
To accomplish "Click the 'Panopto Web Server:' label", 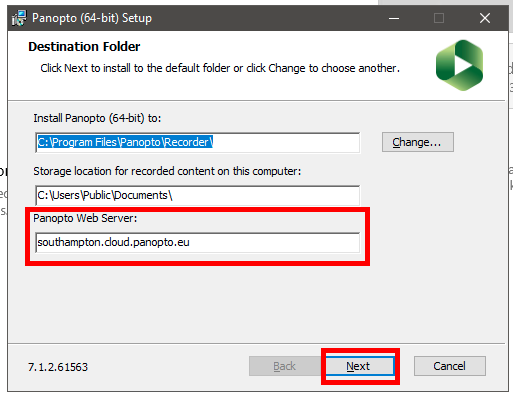I will (x=85, y=218).
